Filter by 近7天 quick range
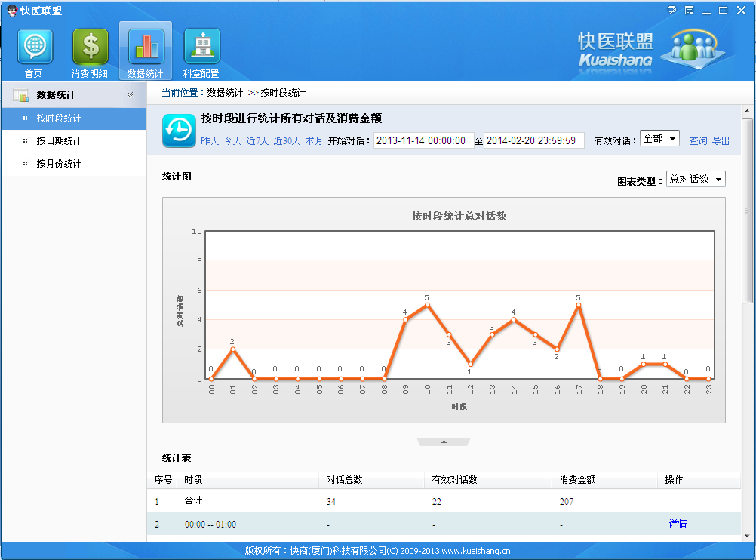The image size is (756, 560). (x=257, y=141)
